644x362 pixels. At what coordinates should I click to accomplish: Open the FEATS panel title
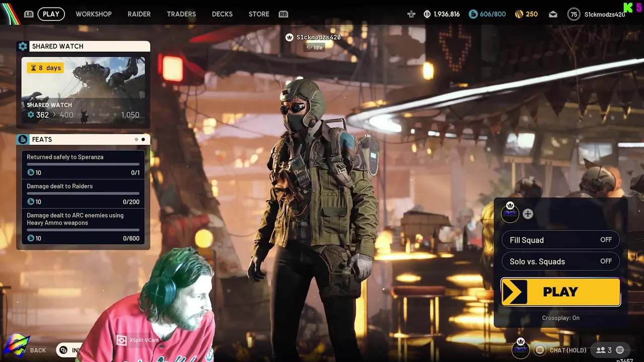(42, 139)
